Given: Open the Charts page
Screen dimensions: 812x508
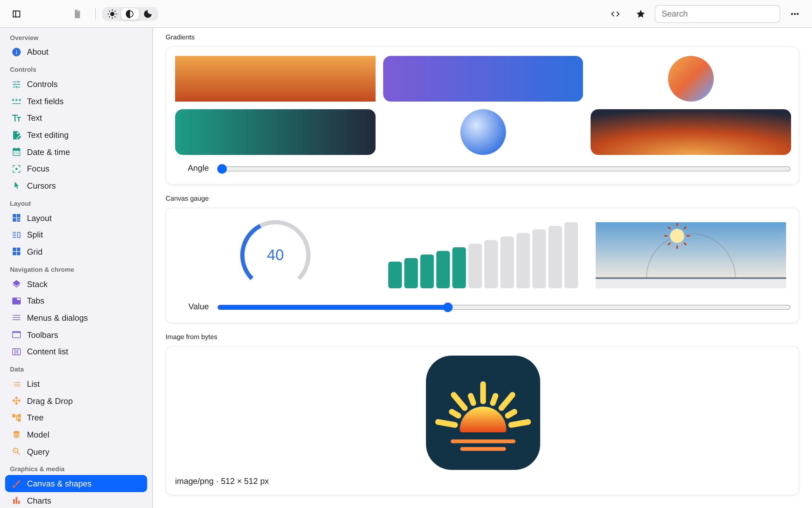Looking at the screenshot, I should coord(76,501).
